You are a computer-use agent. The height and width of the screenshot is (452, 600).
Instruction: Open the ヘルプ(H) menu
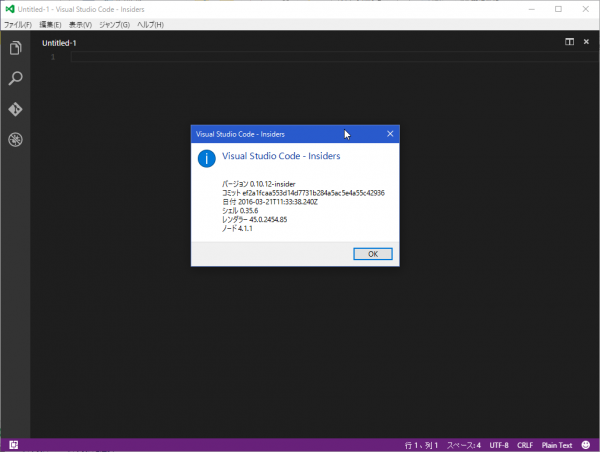point(150,25)
